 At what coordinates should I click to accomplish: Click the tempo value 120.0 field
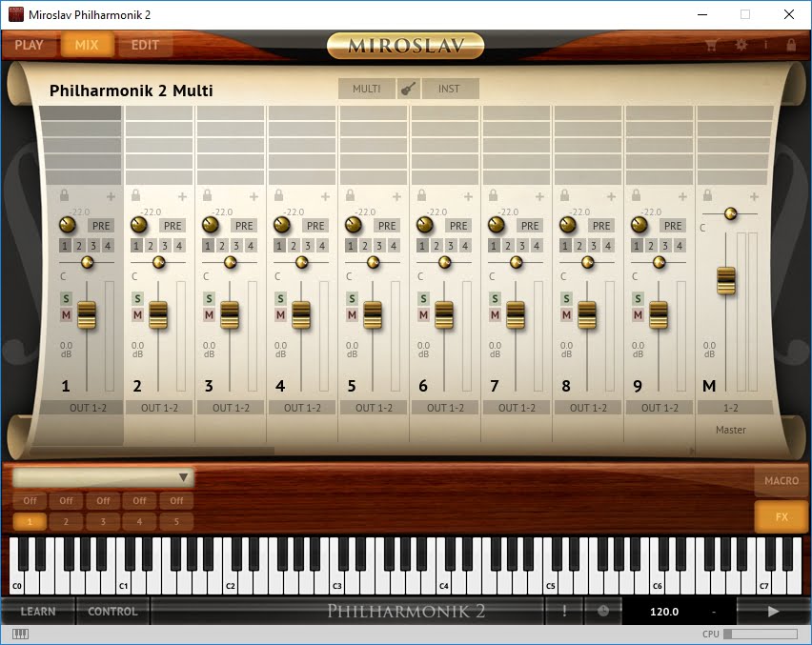coord(664,612)
